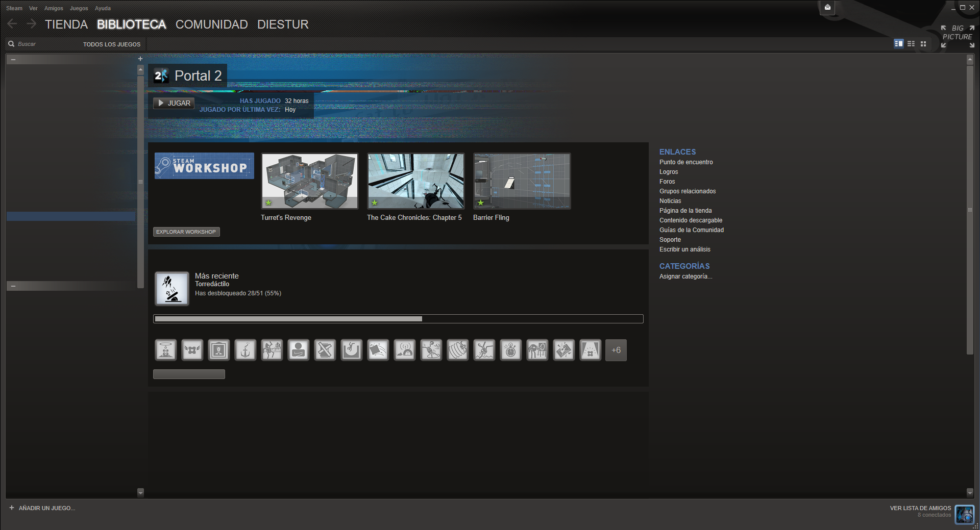Open the friends list avatar icon

click(965, 514)
